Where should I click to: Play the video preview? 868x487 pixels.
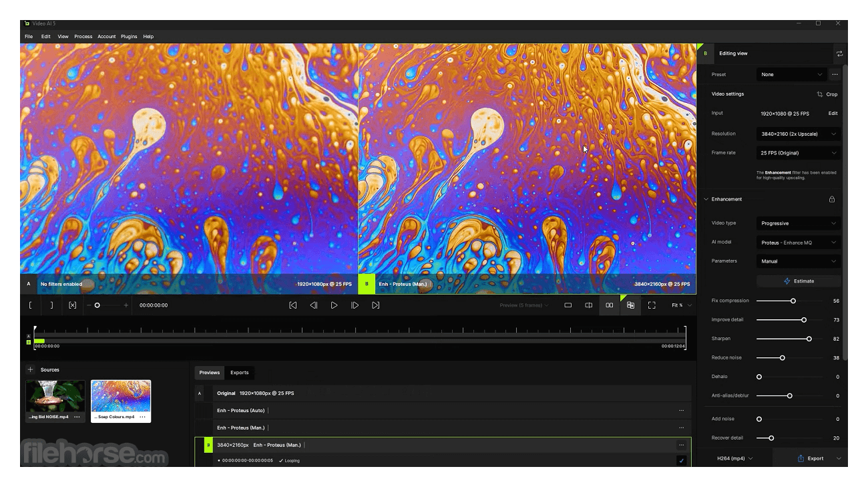pyautogui.click(x=335, y=305)
